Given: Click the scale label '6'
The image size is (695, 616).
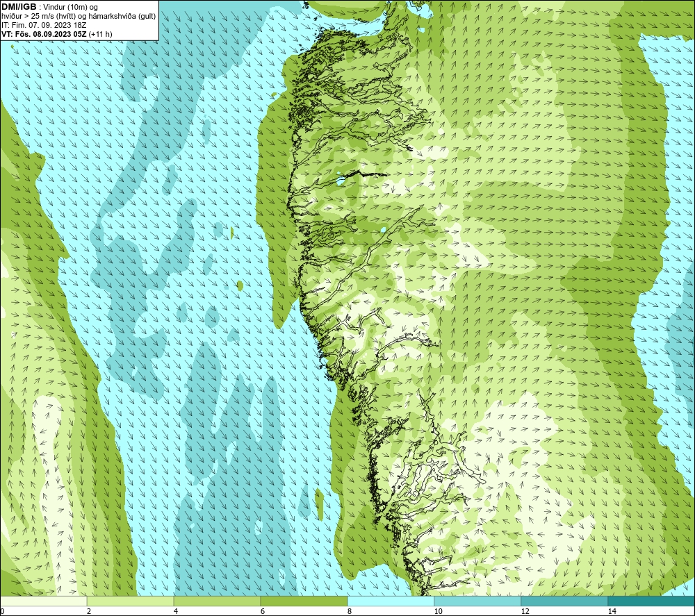Looking at the screenshot, I should point(263,611).
